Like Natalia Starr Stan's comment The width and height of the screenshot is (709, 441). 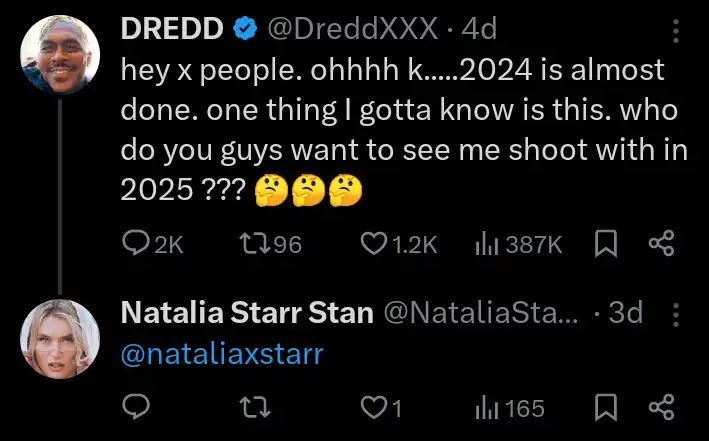[374, 408]
